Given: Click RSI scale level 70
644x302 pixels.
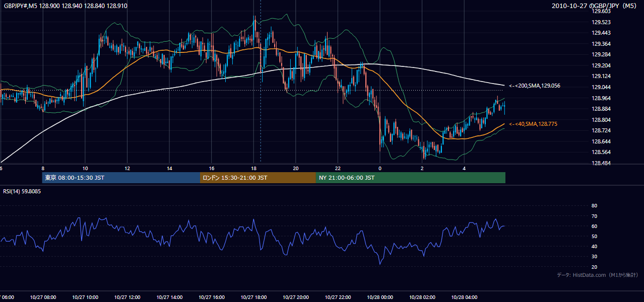Looking at the screenshot, I should point(594,216).
